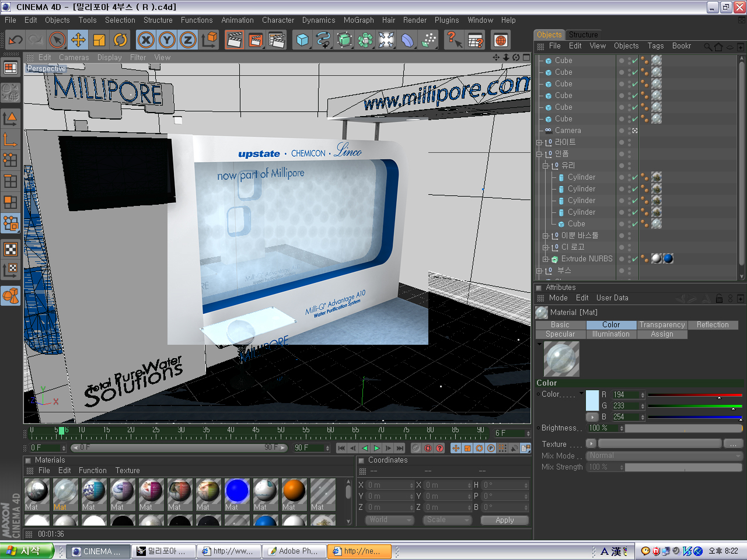Add the blue Bend deformer icon

[x=407, y=40]
